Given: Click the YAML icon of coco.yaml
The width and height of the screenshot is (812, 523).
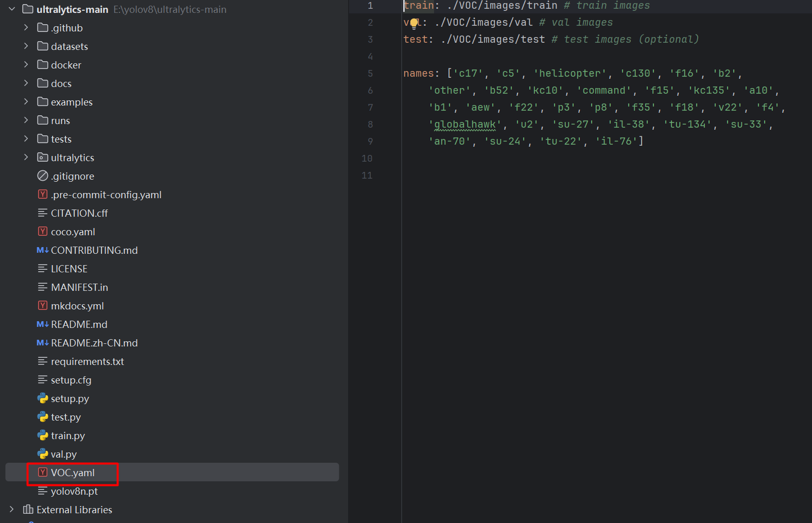Looking at the screenshot, I should (x=43, y=232).
